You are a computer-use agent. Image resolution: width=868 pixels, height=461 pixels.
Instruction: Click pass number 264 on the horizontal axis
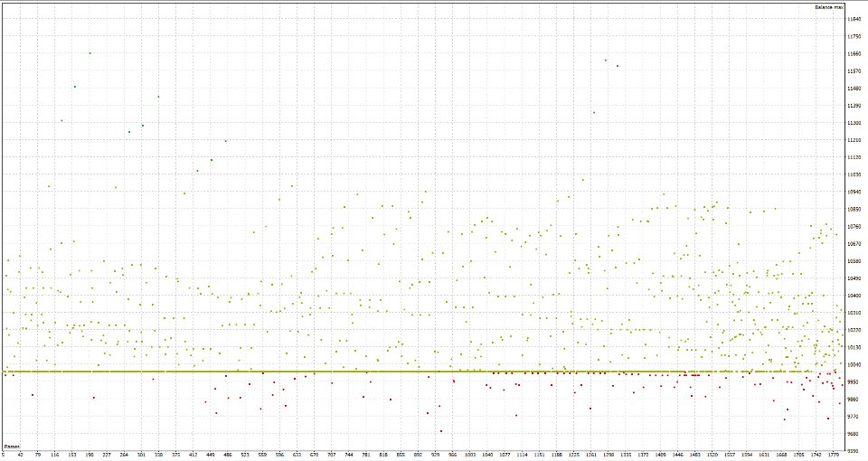[124, 455]
